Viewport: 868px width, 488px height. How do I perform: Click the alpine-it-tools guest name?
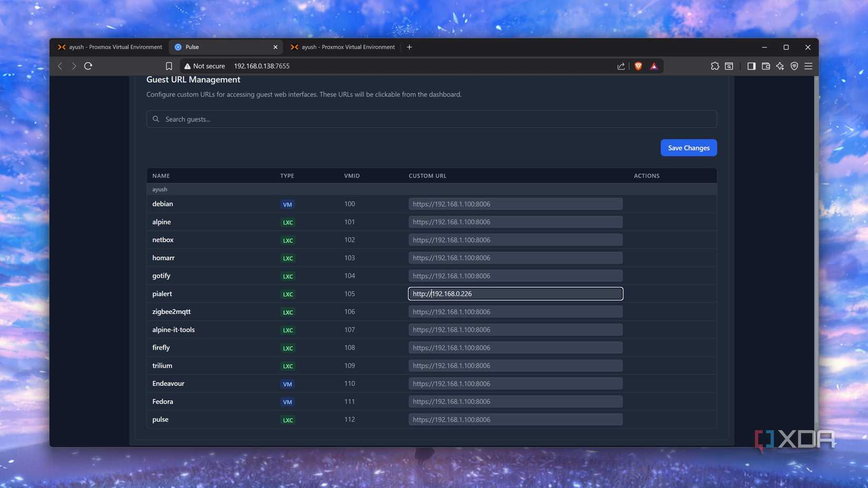point(174,330)
